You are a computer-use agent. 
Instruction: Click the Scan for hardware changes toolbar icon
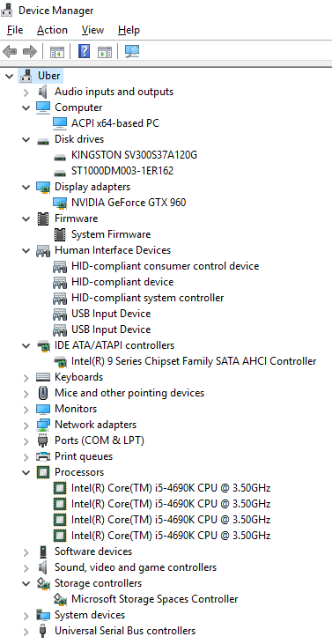132,51
